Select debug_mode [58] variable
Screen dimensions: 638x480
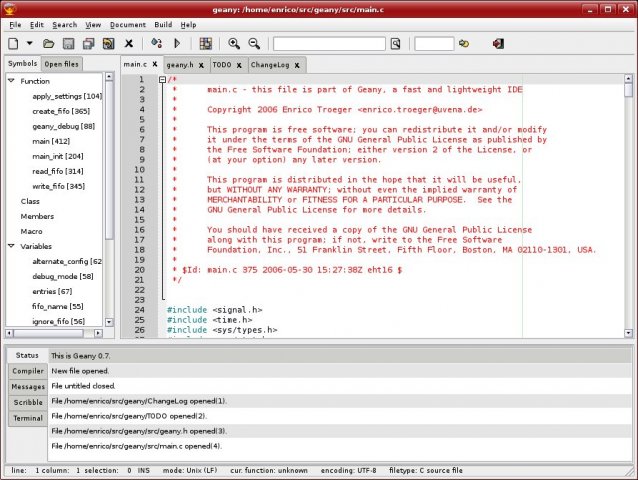[x=63, y=276]
